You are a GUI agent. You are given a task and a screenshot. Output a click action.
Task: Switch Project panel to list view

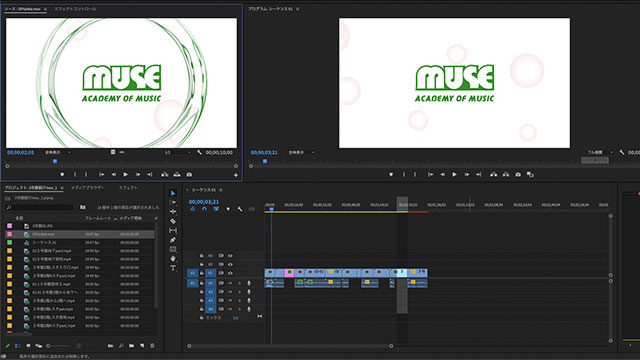[x=18, y=346]
